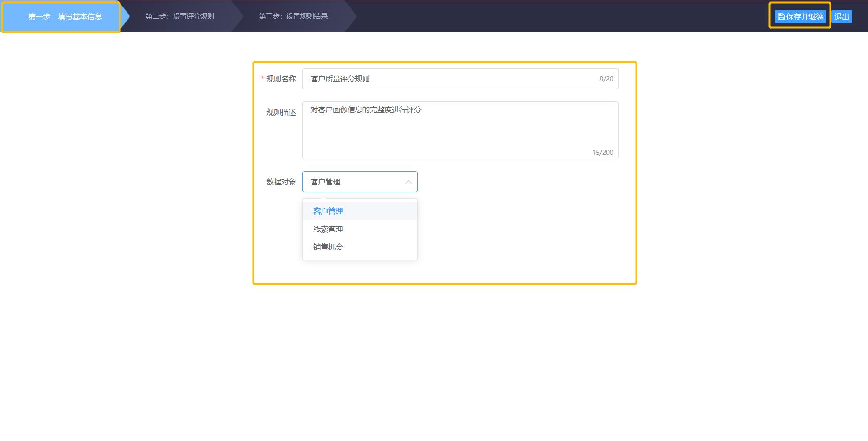
Task: Click the 规则名称 label
Action: [281, 79]
